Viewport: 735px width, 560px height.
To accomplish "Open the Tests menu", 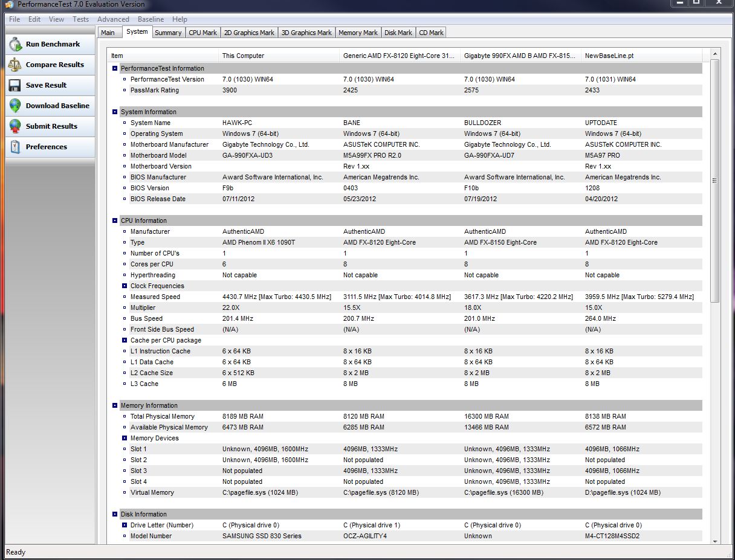I will [81, 19].
